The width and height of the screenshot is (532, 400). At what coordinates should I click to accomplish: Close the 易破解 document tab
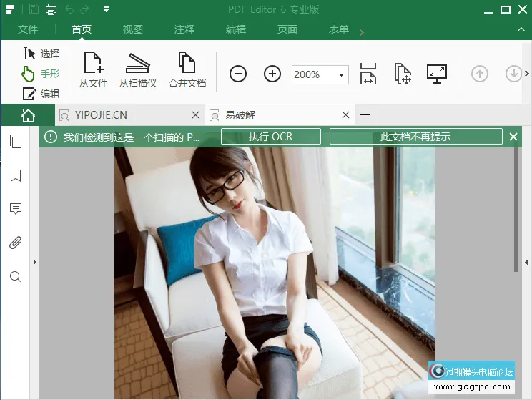point(346,115)
